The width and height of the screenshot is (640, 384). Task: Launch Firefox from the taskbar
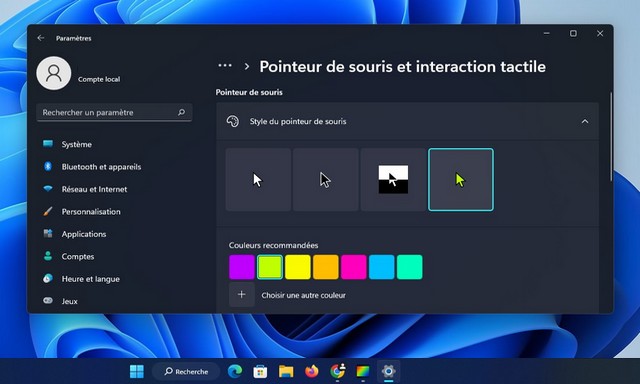coord(312,371)
